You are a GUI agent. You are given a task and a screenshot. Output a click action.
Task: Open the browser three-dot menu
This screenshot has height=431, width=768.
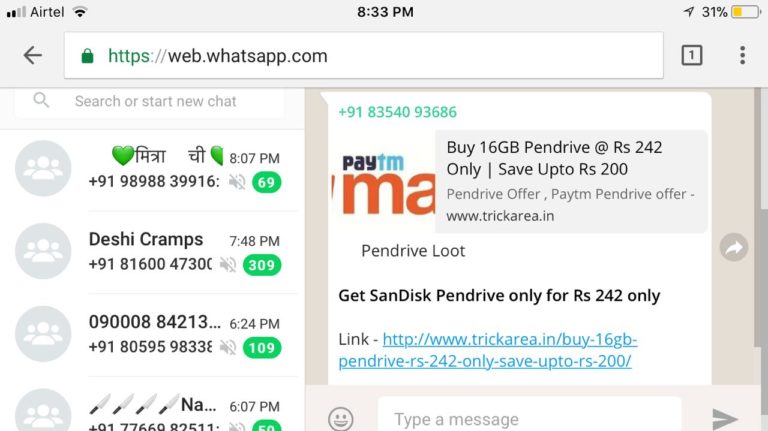pos(743,55)
